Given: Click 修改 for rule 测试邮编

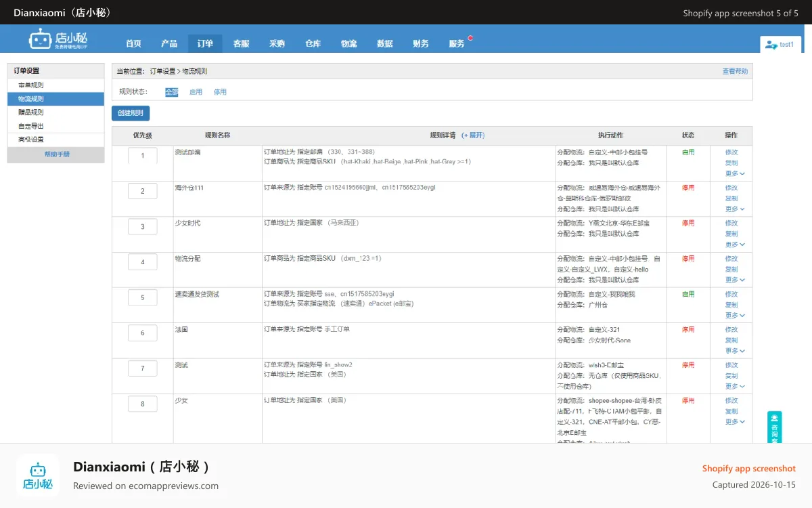Looking at the screenshot, I should tap(731, 152).
